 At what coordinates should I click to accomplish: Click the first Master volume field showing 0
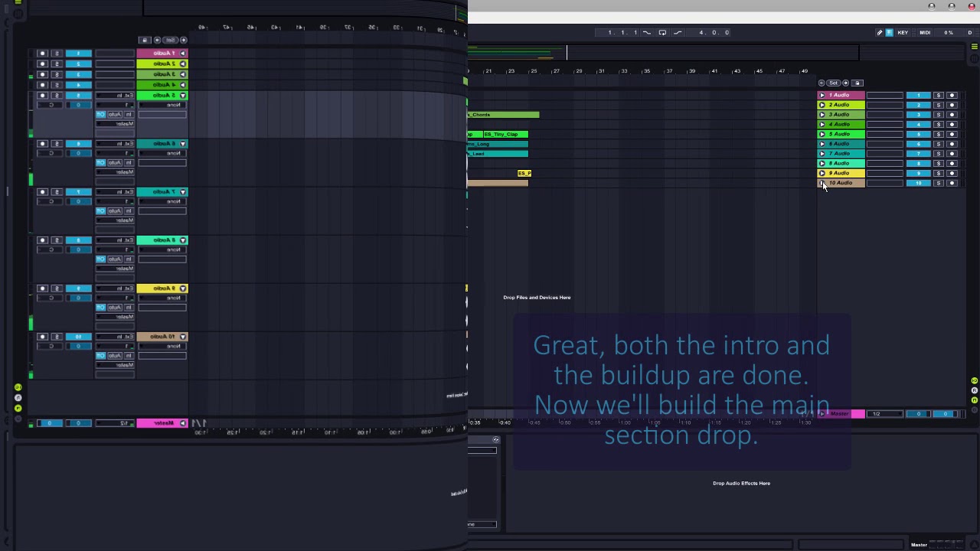coord(918,414)
